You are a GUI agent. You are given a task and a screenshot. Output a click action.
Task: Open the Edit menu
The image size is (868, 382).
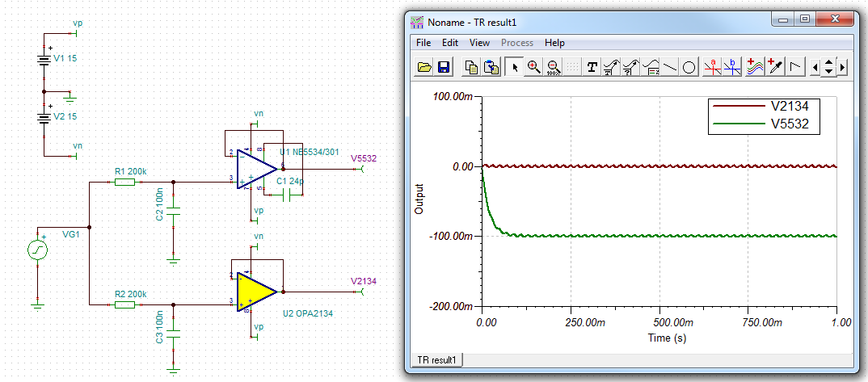coord(450,43)
